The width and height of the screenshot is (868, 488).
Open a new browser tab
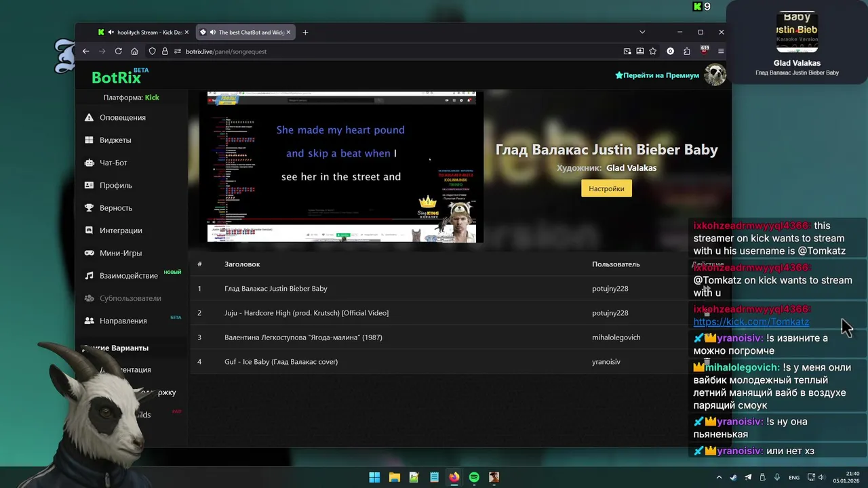pos(305,32)
